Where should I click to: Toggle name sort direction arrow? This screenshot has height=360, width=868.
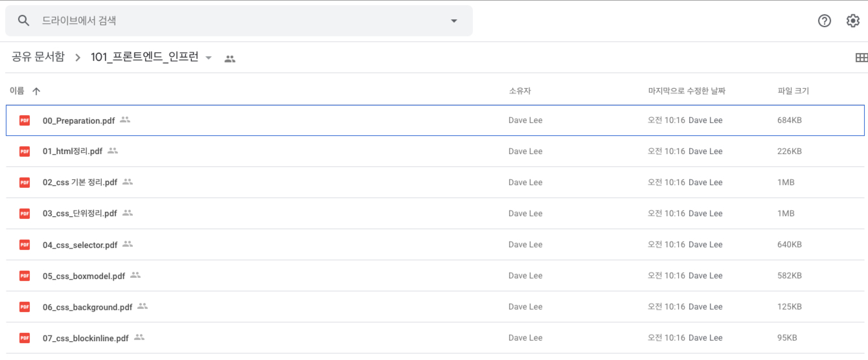[36, 91]
